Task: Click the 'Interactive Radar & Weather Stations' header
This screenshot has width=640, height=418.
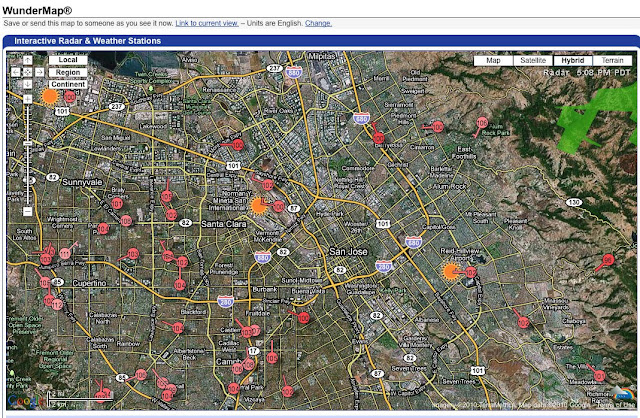Action: (x=87, y=41)
